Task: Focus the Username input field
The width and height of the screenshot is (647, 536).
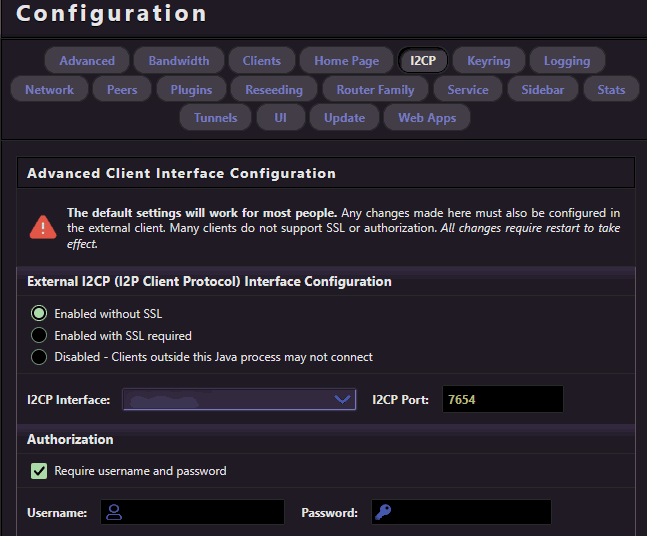Action: [x=192, y=512]
